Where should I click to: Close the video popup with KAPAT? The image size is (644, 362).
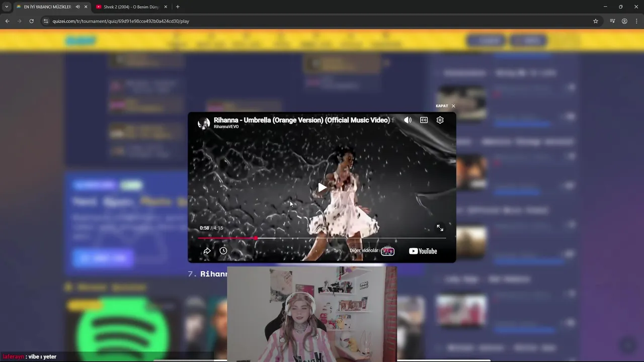pyautogui.click(x=445, y=106)
